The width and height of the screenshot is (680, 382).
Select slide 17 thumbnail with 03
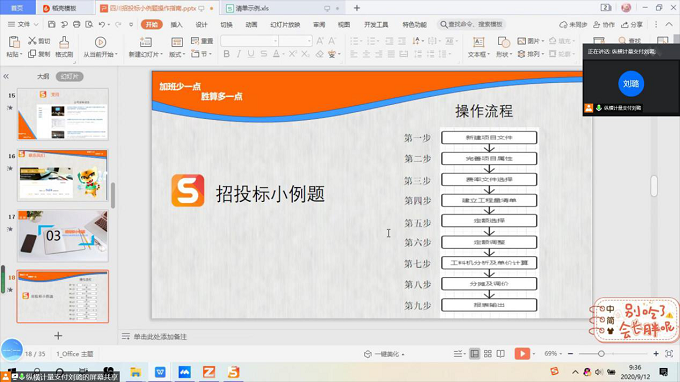tap(63, 236)
